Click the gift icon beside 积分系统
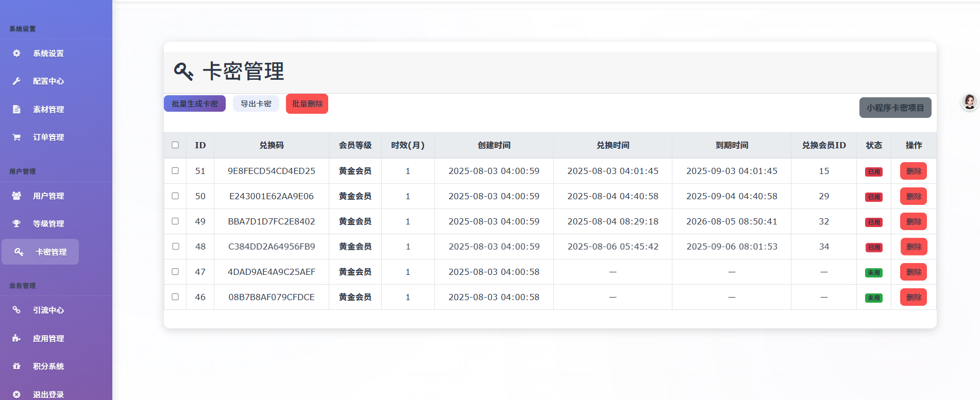 pos(16,366)
